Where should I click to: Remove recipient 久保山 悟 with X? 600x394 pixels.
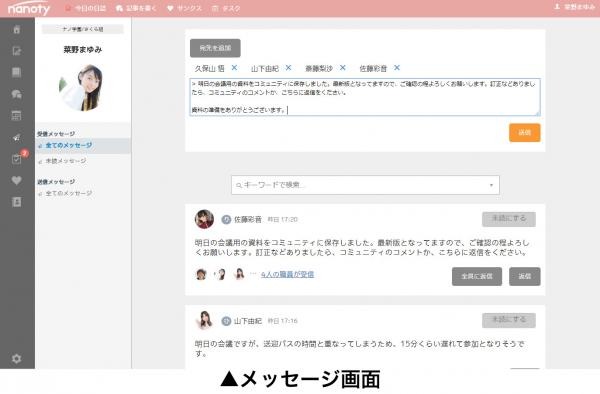(x=234, y=68)
